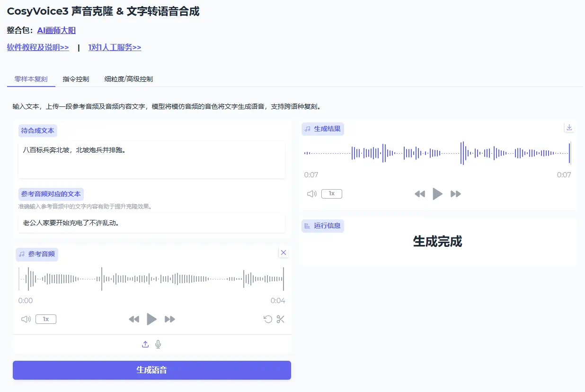Image resolution: width=585 pixels, height=392 pixels.
Task: Click the upload audio file icon
Action: [145, 344]
